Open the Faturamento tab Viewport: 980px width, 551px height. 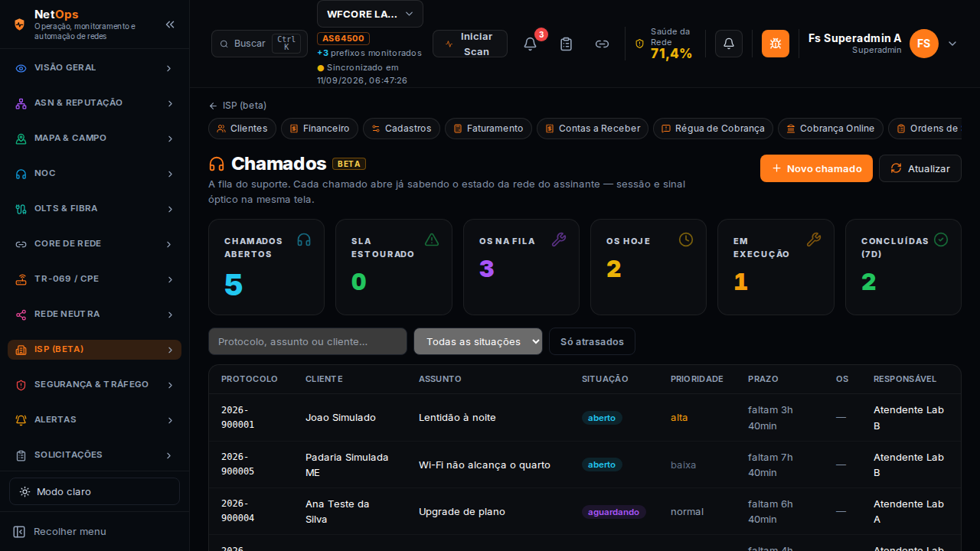click(x=488, y=129)
